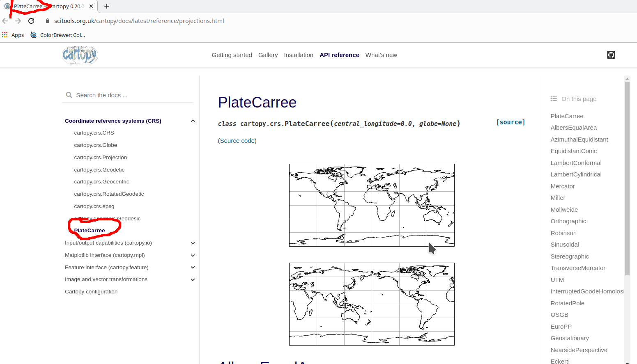Jump to RotatedPole in page contents
Screen dimensions: 637x364
click(567, 303)
